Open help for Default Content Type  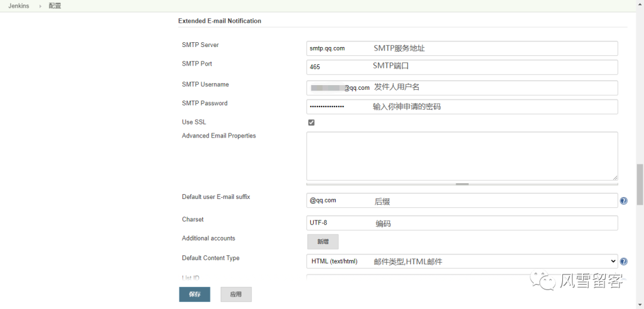coord(624,261)
